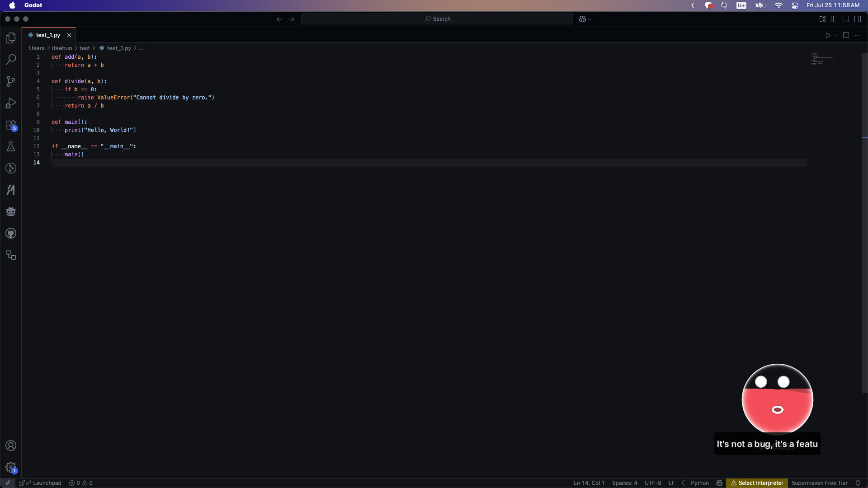Open the Godot tools sidebar icon
Image resolution: width=868 pixels, height=488 pixels.
(x=11, y=211)
